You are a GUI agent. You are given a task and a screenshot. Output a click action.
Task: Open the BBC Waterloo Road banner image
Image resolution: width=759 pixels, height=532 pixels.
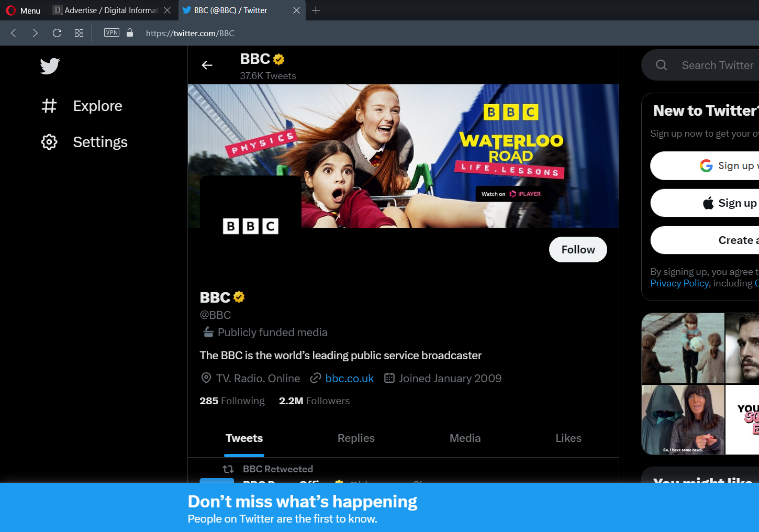pyautogui.click(x=403, y=156)
